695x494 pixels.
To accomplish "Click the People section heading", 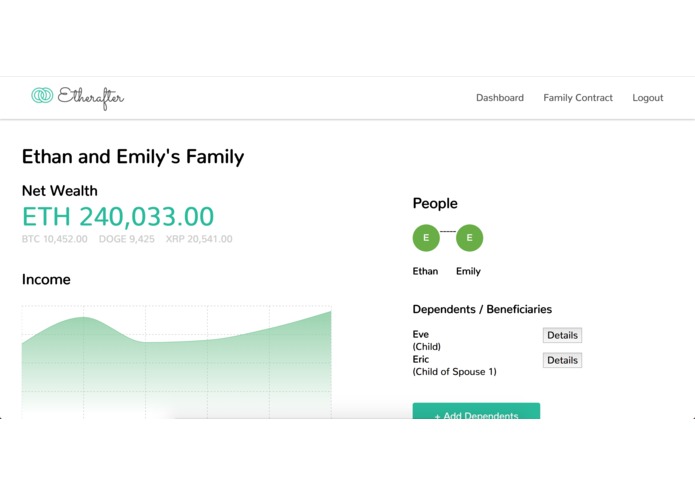I will click(435, 203).
